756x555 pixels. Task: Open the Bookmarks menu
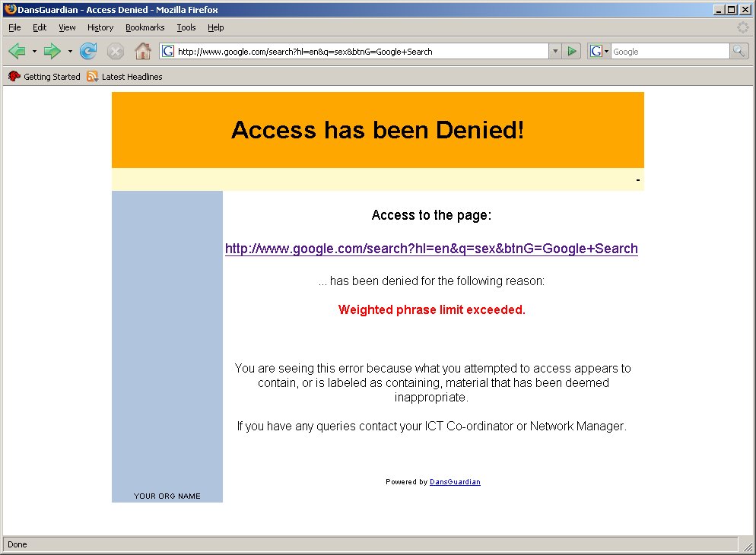pos(145,27)
